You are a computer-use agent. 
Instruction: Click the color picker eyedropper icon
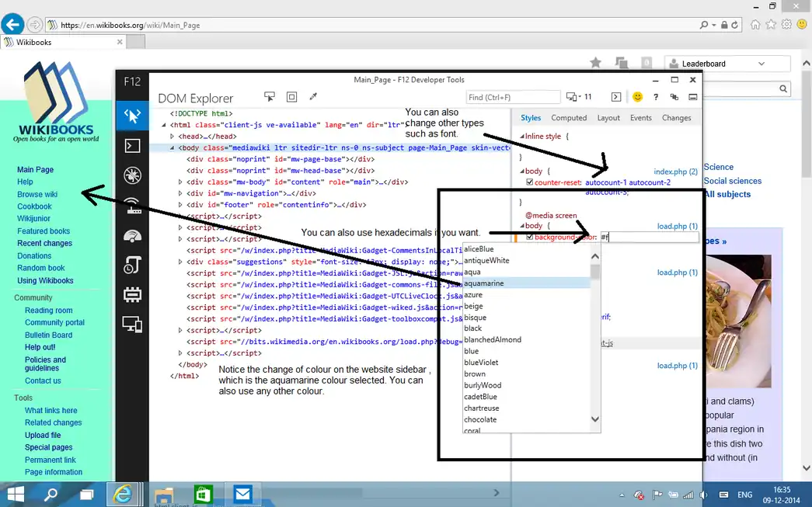pyautogui.click(x=314, y=97)
